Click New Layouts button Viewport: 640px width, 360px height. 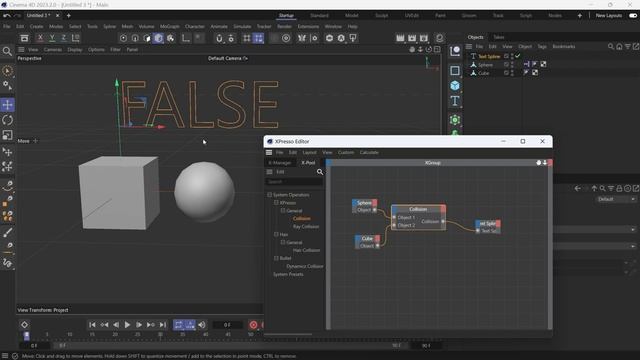click(x=609, y=16)
